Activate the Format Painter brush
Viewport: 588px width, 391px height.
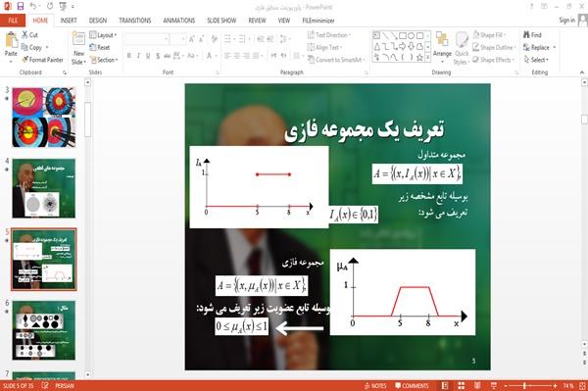42,60
